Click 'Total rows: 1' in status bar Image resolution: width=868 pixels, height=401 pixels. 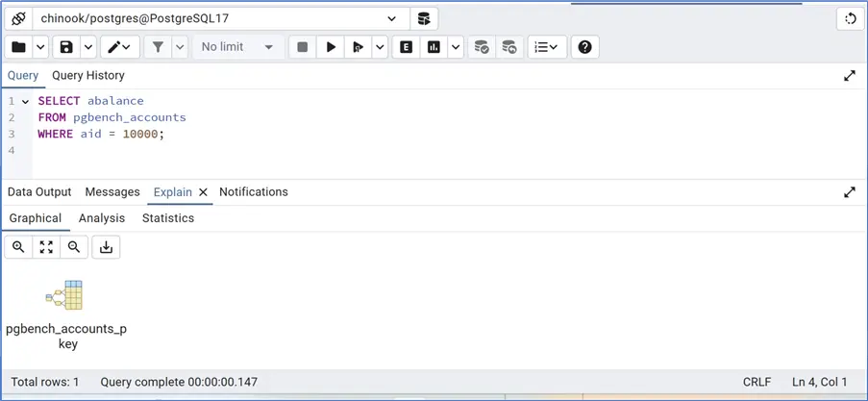pos(45,382)
